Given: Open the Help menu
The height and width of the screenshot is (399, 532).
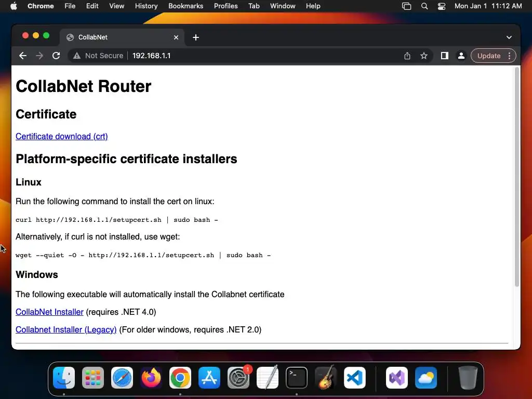Looking at the screenshot, I should (313, 6).
